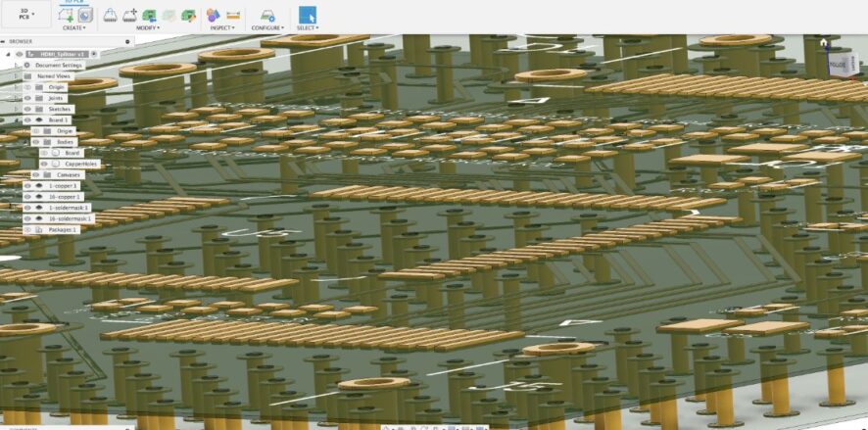Click the Document Settings gear icon
Viewport: 868px width, 430px height.
coord(27,66)
